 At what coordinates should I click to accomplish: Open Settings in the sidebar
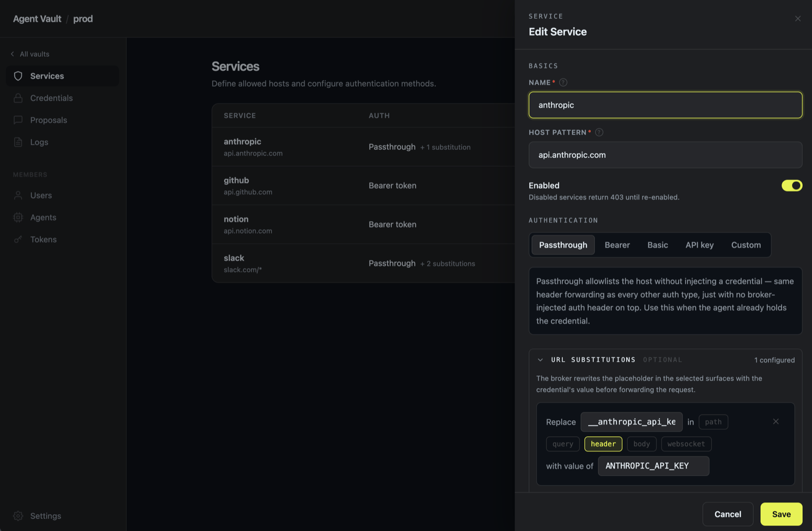click(x=62, y=516)
